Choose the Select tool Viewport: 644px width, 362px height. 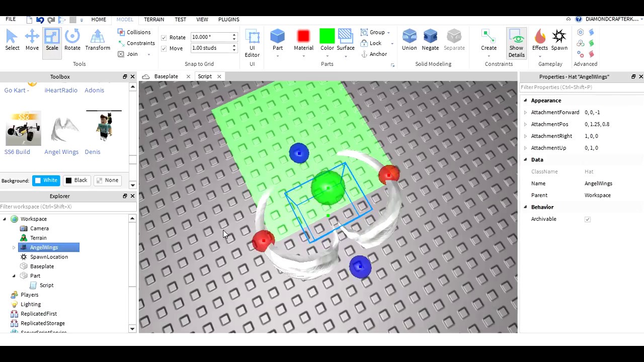12,40
